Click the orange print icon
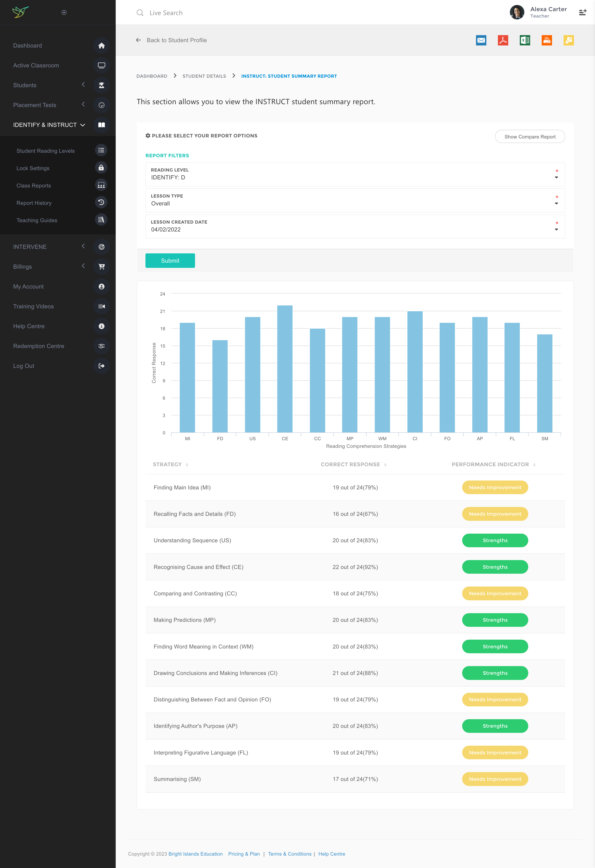 tap(546, 40)
